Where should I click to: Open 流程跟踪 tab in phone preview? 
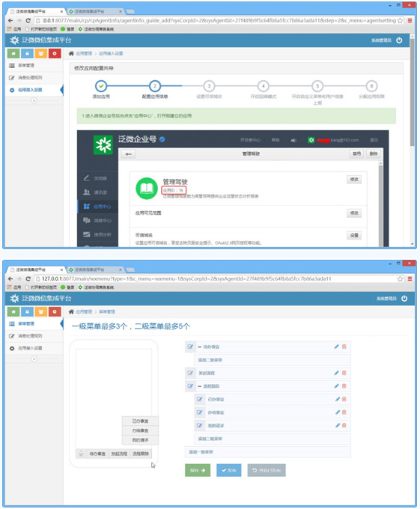(x=141, y=454)
